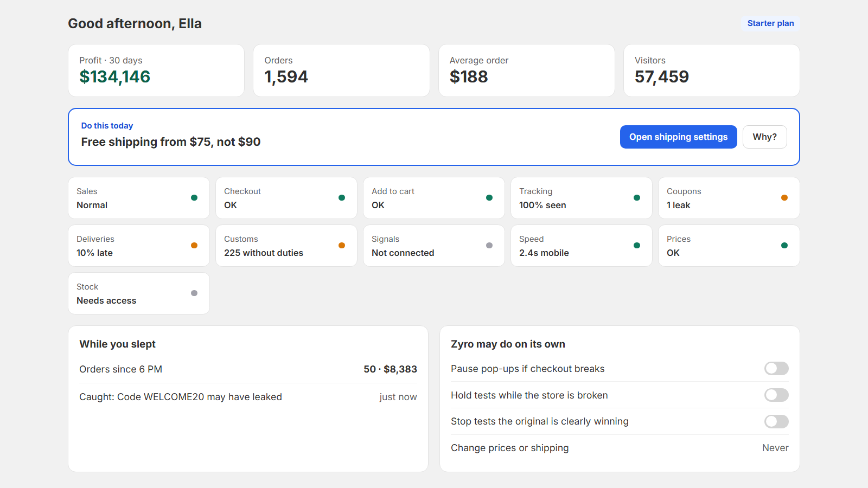Click the orange warning dot on Customs
This screenshot has height=488, width=868.
pyautogui.click(x=342, y=246)
